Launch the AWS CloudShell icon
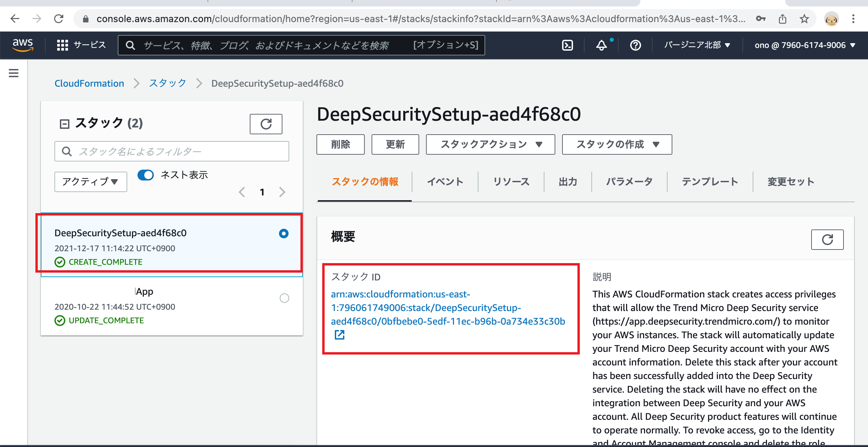868x447 pixels. click(x=567, y=45)
